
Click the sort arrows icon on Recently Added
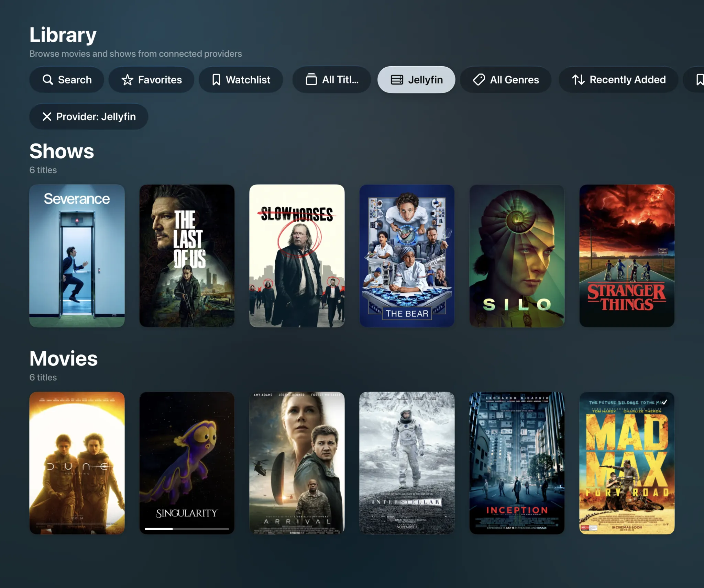click(578, 80)
